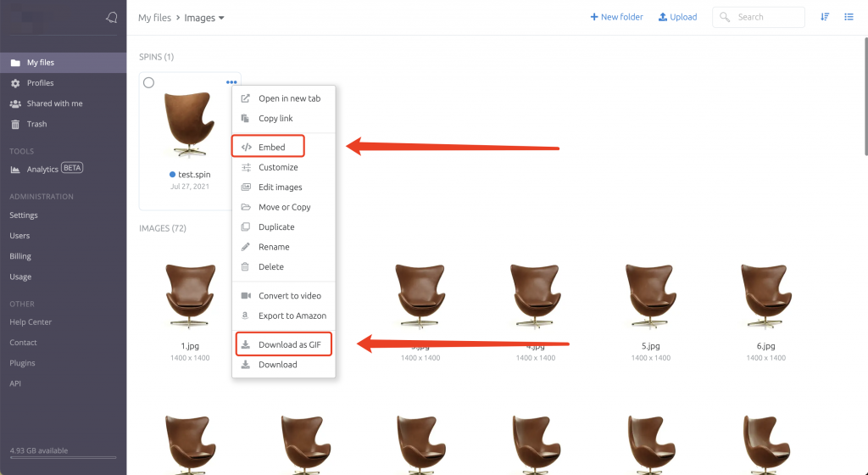This screenshot has width=868, height=475.
Task: Click the test.spin file name
Action: (194, 175)
